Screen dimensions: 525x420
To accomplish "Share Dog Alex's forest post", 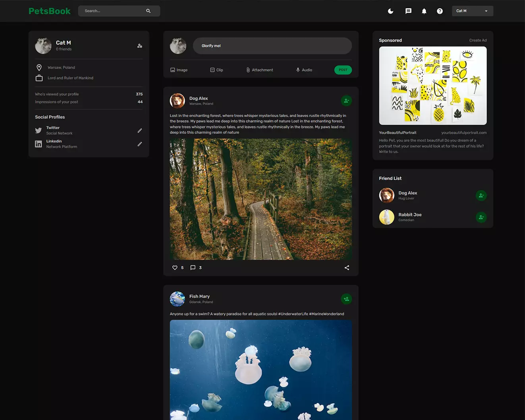I will coord(347,268).
